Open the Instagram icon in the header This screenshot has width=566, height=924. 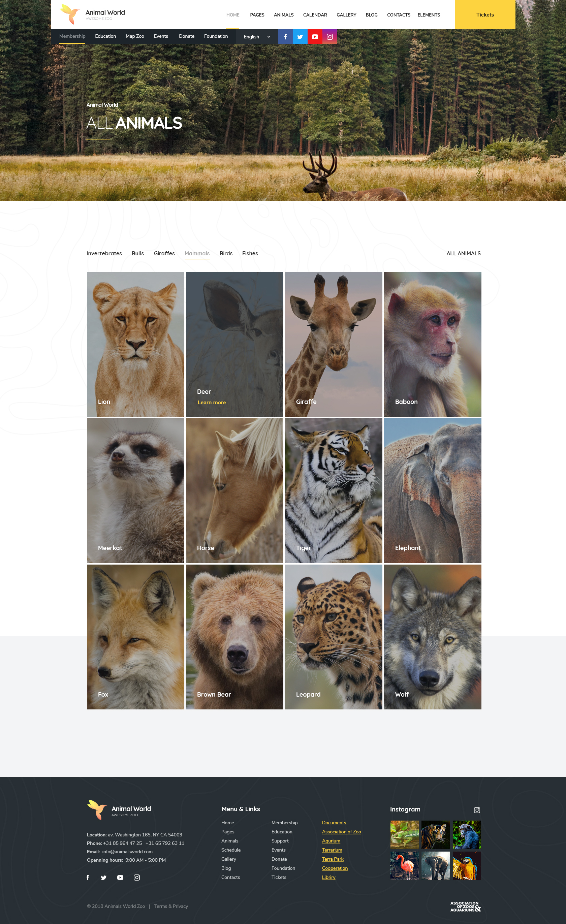pos(330,37)
